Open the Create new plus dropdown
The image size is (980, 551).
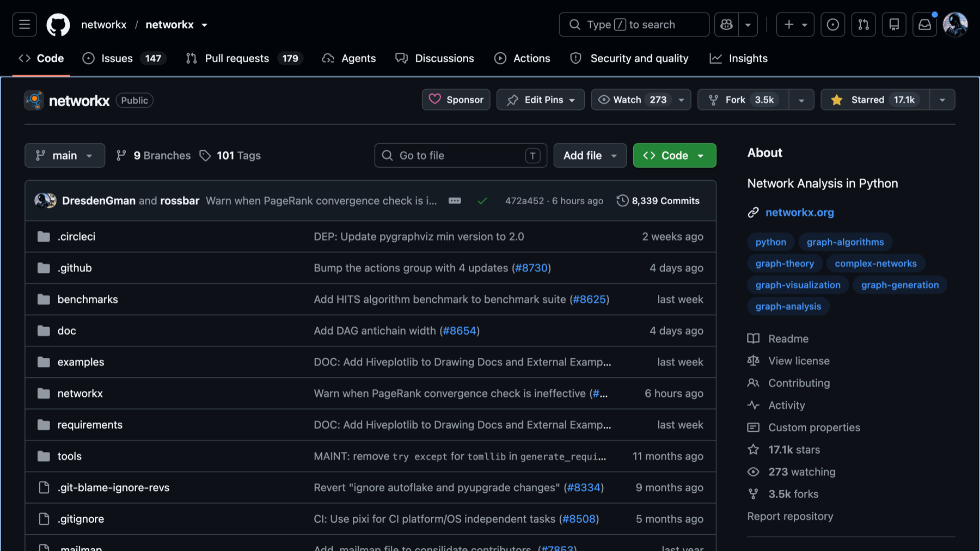[795, 25]
